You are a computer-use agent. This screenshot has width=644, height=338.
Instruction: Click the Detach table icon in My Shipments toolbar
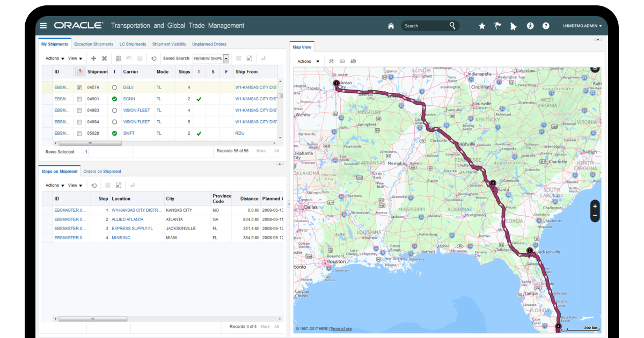click(x=250, y=58)
